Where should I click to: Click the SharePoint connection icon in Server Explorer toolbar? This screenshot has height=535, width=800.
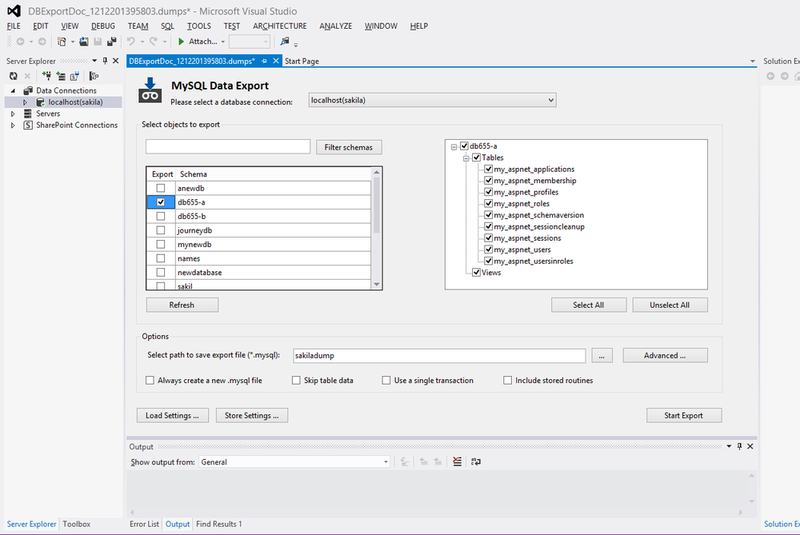click(x=74, y=76)
